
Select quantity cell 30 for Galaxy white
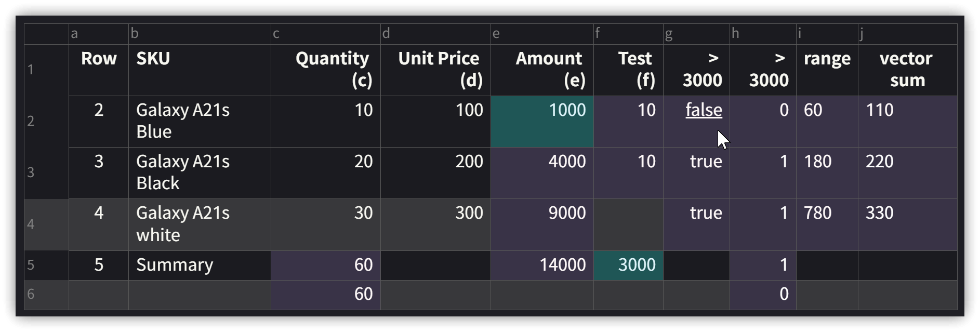(x=326, y=224)
